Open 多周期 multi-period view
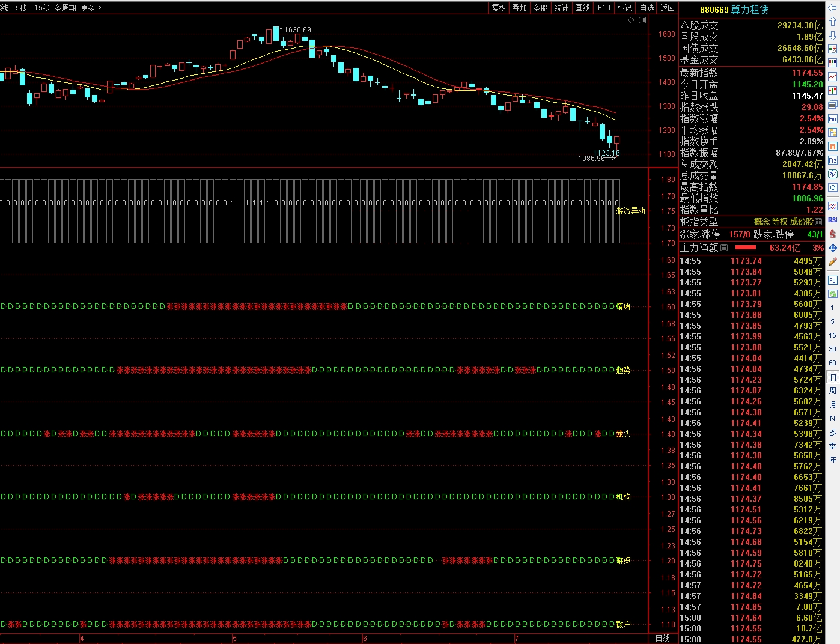The width and height of the screenshot is (840, 644). (65, 8)
